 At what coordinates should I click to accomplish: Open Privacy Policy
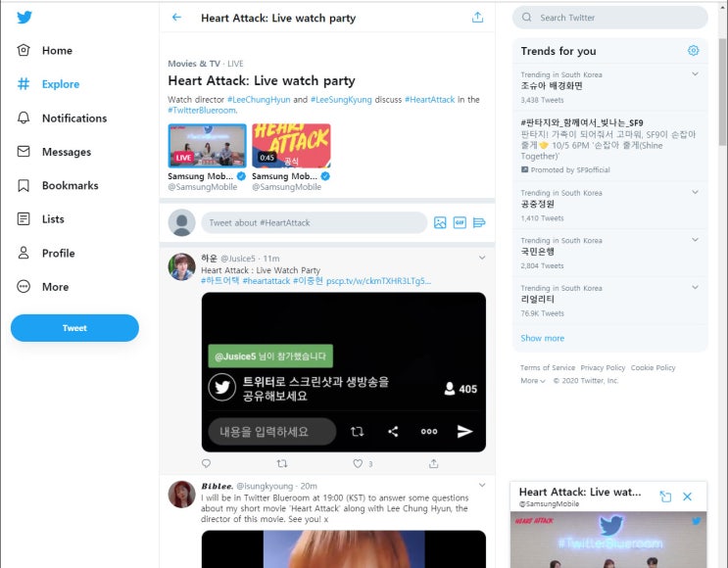(603, 367)
